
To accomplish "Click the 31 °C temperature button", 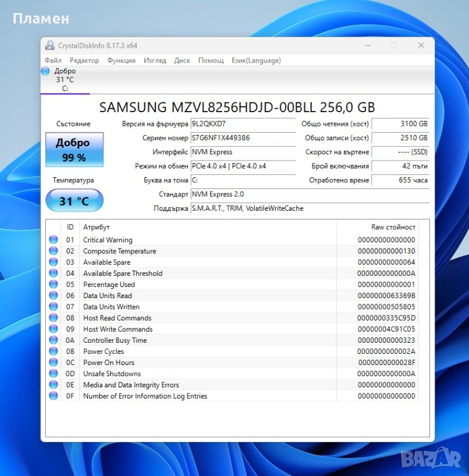I will click(74, 201).
